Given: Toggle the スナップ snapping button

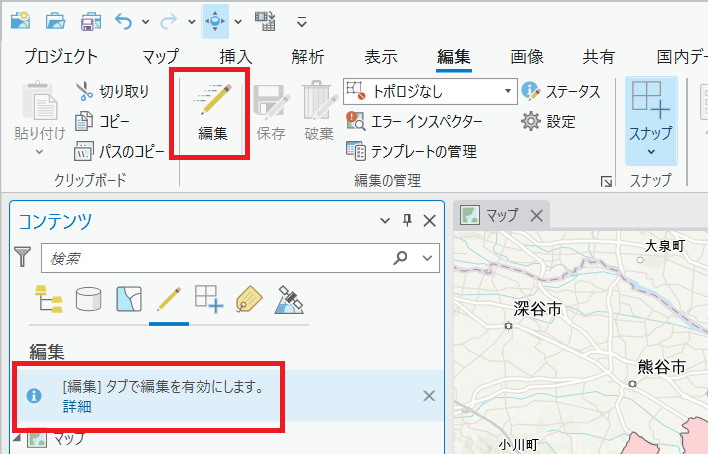Looking at the screenshot, I should (x=651, y=111).
